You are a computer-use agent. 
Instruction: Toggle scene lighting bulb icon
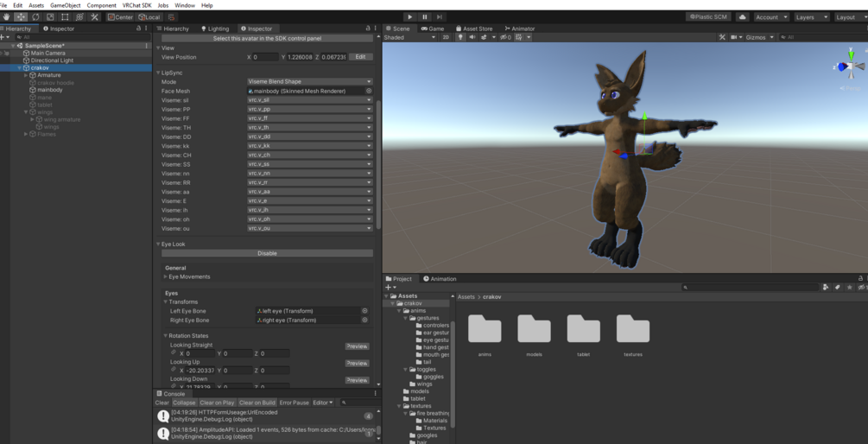[x=460, y=37]
